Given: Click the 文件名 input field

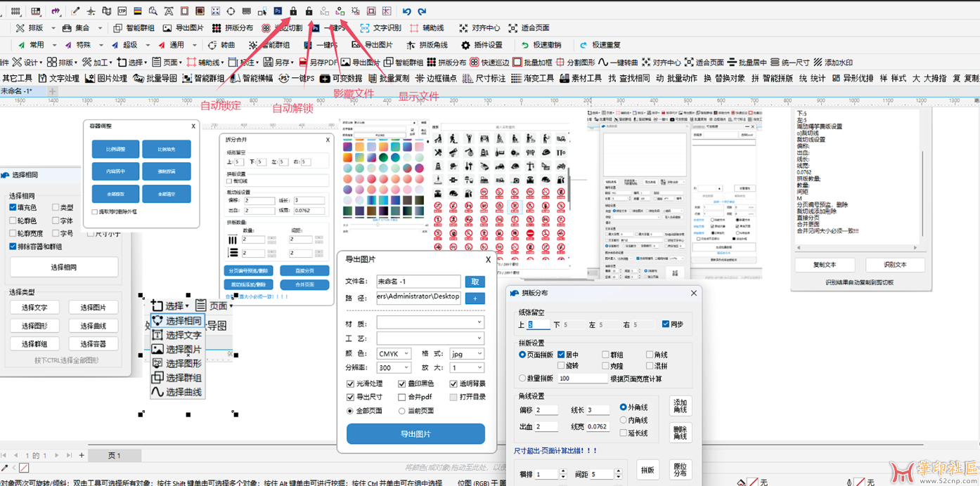Looking at the screenshot, I should (x=418, y=282).
